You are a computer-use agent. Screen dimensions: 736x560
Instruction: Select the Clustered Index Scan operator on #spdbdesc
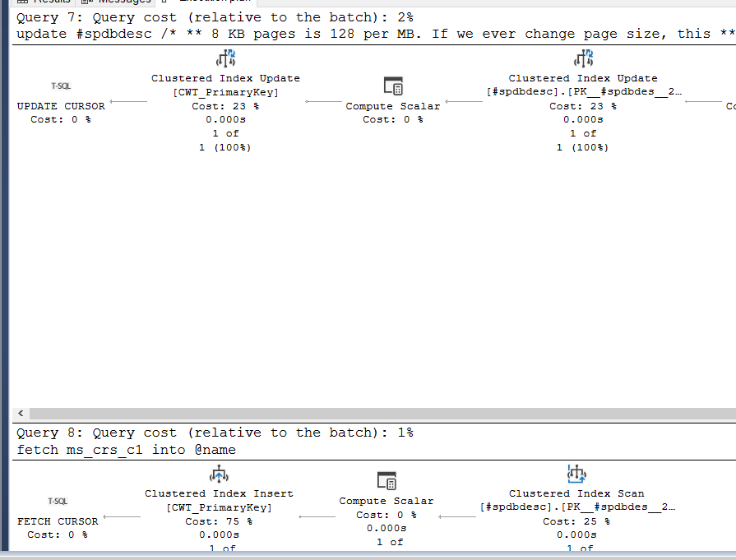click(576, 474)
